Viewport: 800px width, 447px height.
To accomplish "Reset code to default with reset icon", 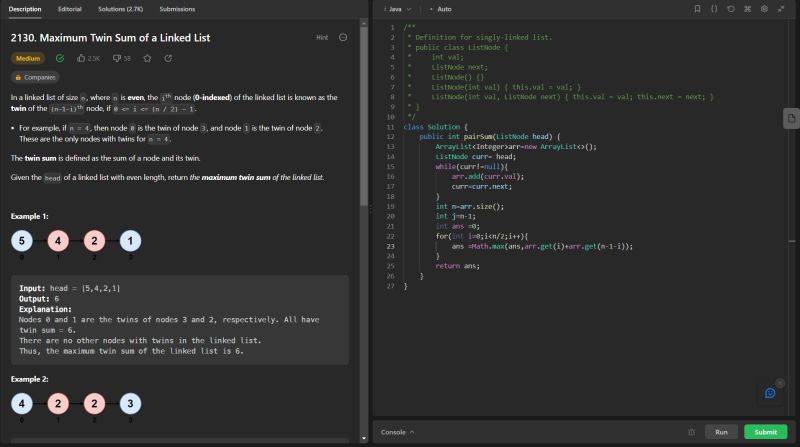I will tap(731, 9).
